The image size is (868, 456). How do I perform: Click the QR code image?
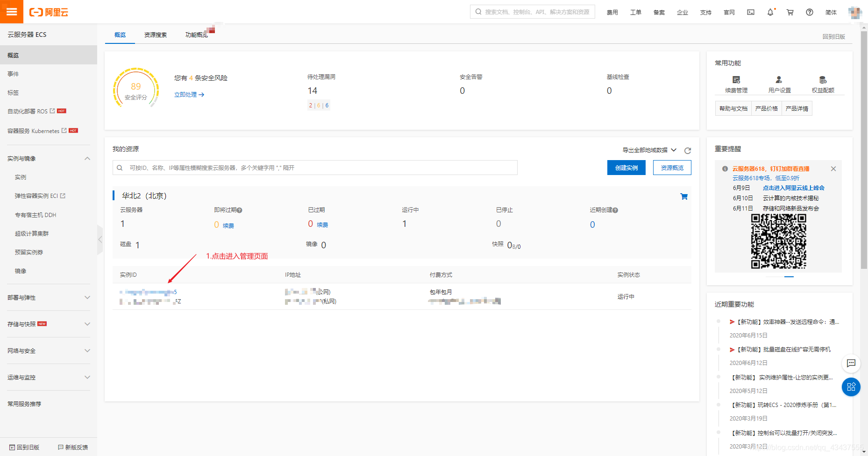point(778,241)
